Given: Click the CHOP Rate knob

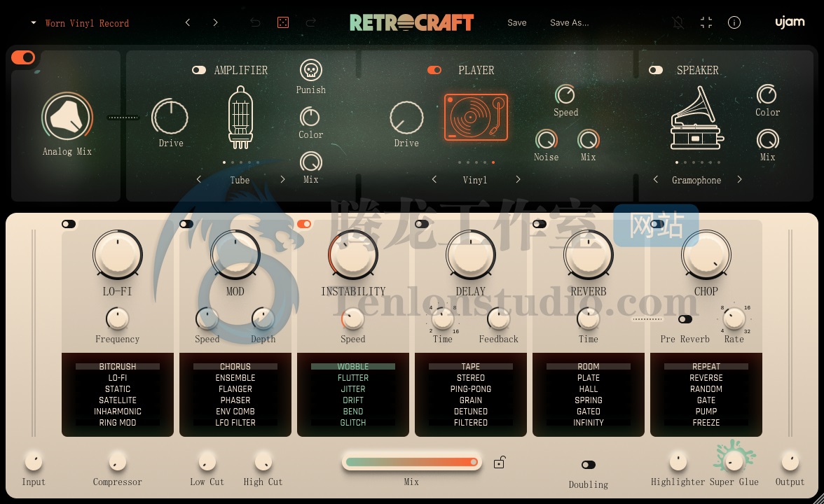Looking at the screenshot, I should coord(734,318).
